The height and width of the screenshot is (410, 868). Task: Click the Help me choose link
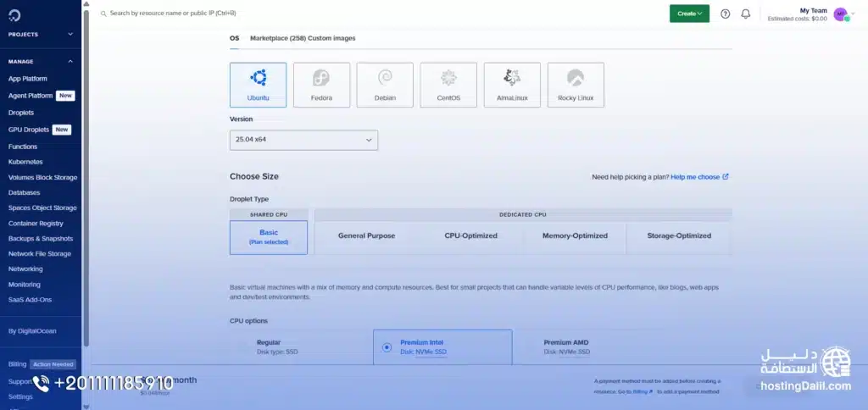(x=695, y=177)
